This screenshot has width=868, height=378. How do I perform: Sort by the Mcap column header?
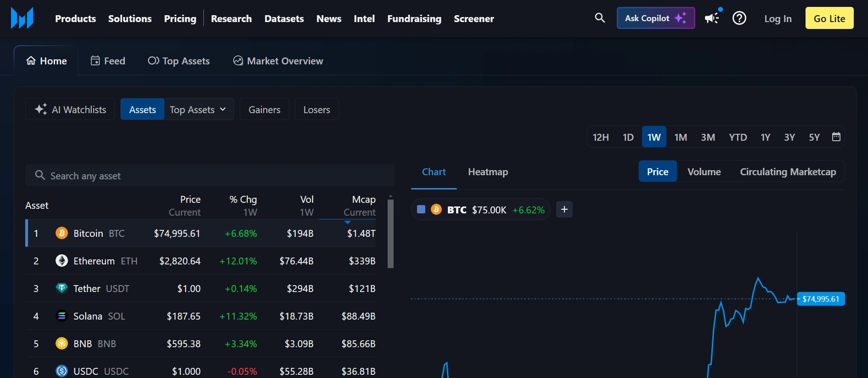point(363,200)
